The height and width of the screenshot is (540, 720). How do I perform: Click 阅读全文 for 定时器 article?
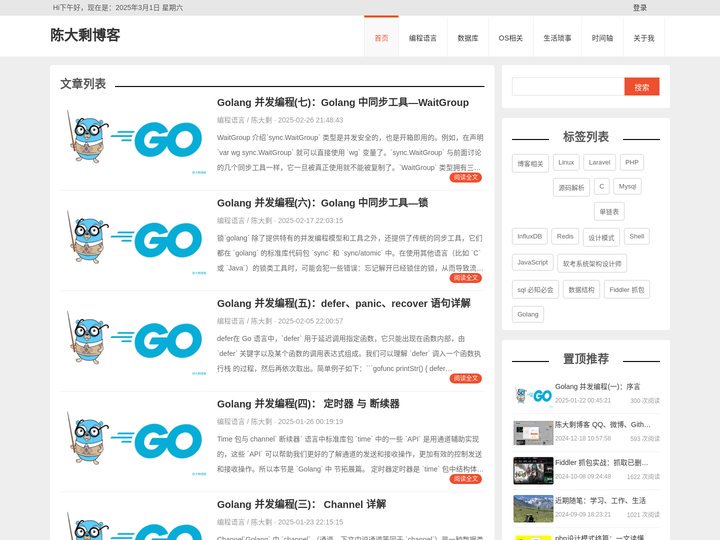click(466, 479)
